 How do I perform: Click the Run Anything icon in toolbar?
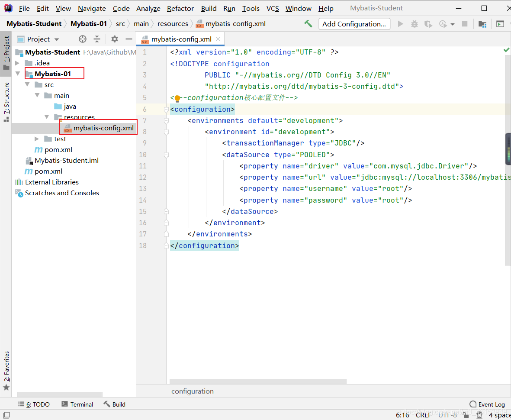coord(500,24)
